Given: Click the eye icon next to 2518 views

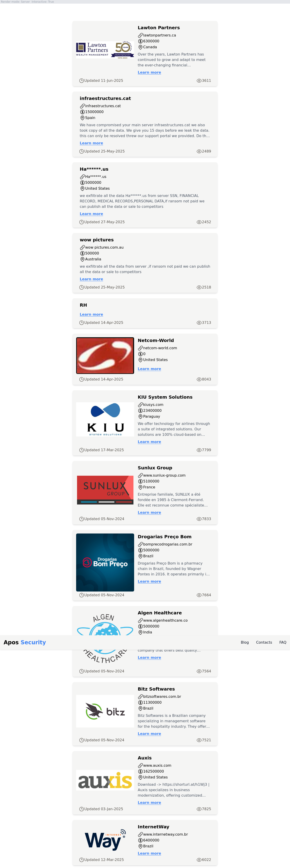Looking at the screenshot, I should point(199,287).
